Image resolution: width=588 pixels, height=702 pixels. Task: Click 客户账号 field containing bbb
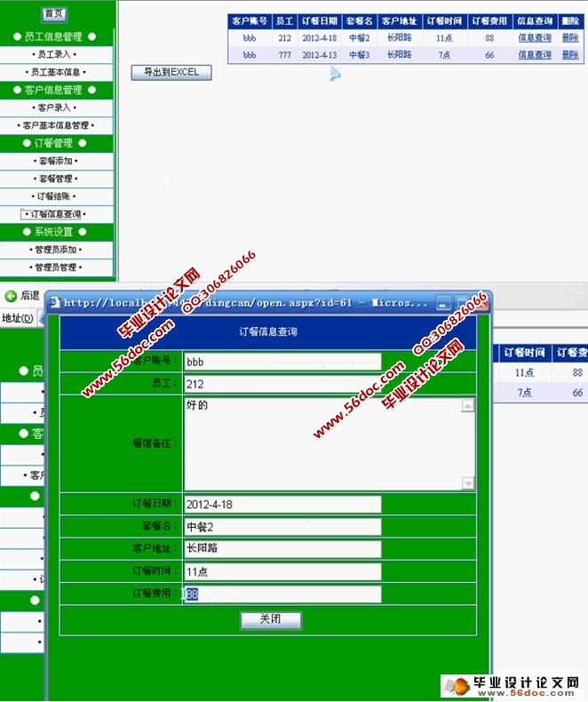(282, 362)
